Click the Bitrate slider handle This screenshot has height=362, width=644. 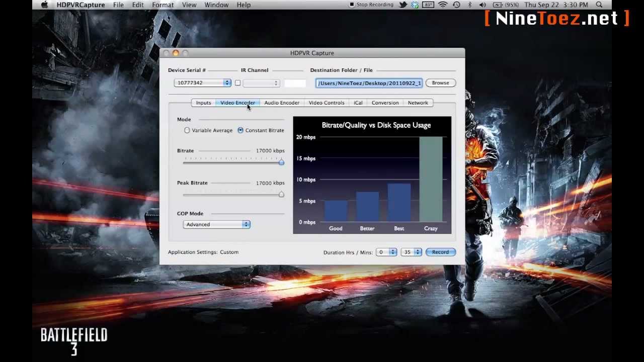[x=281, y=162]
